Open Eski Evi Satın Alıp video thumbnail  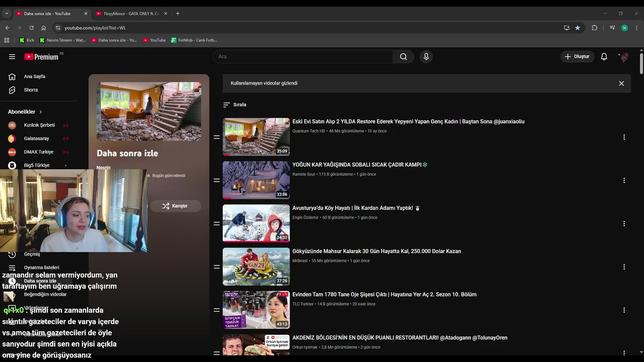tap(256, 137)
